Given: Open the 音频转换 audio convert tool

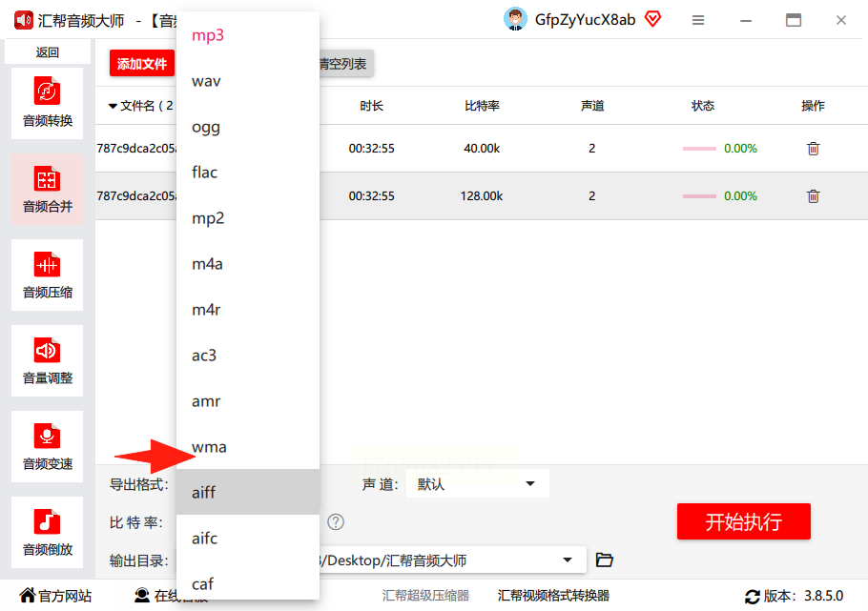Looking at the screenshot, I should 47,103.
